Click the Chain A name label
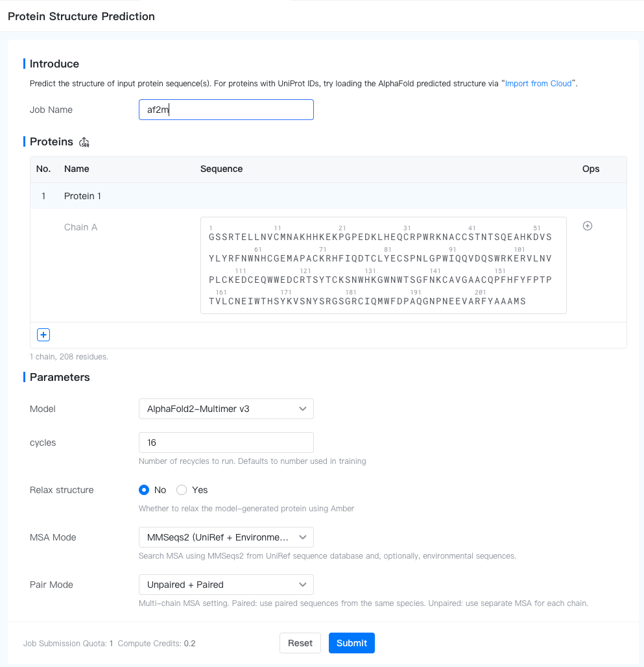This screenshot has height=667, width=644. 81,227
